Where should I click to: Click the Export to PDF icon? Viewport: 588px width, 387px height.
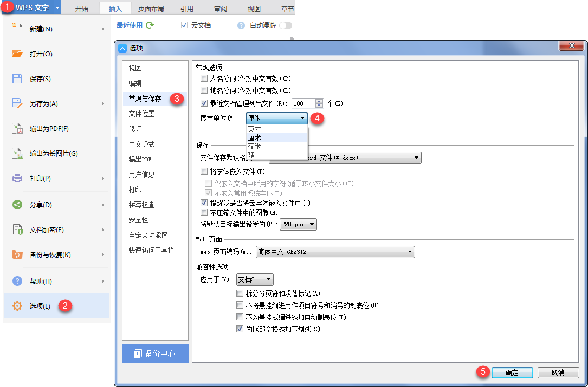pos(17,128)
